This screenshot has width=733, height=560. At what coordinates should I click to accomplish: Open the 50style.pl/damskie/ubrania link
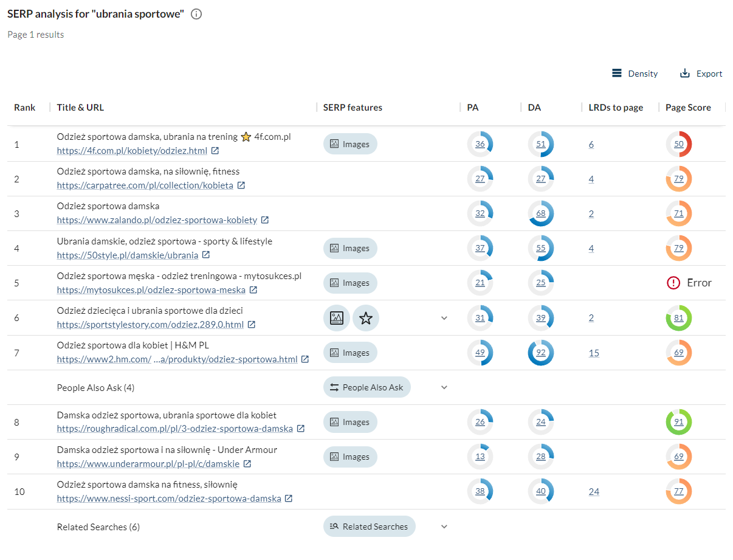128,255
